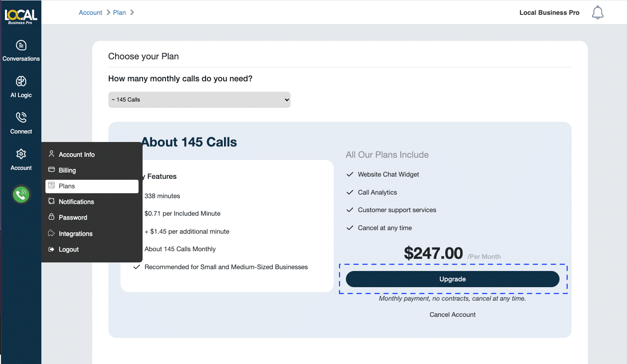Open the Connect phone icon
This screenshot has width=627, height=364.
pyautogui.click(x=21, y=118)
